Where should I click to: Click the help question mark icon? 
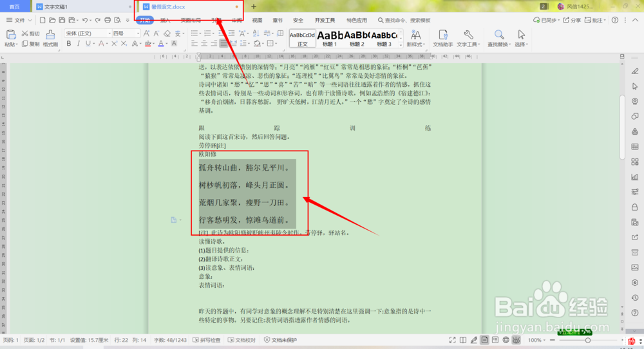tap(615, 20)
